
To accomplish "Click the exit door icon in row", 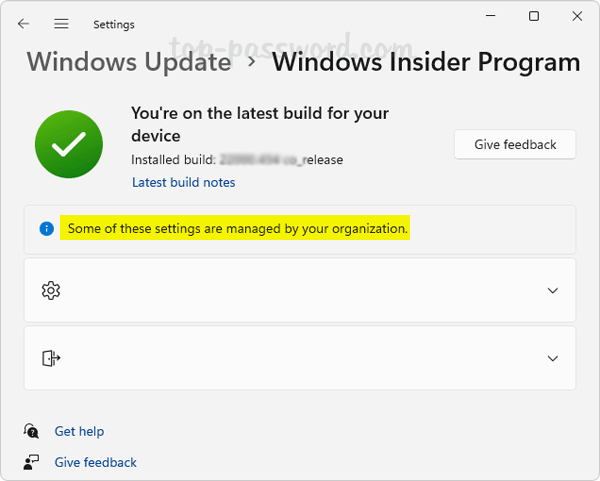I will point(51,358).
